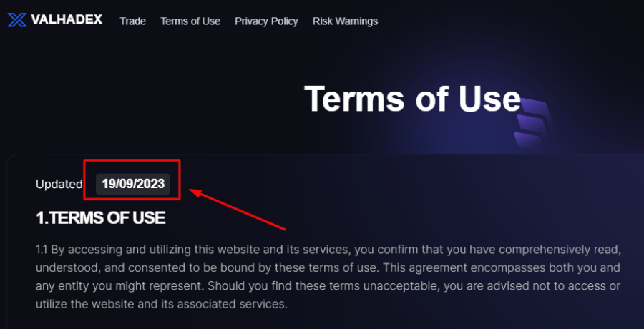644x329 pixels.
Task: Click the purple stacked graphic beside the title
Action: (x=532, y=123)
